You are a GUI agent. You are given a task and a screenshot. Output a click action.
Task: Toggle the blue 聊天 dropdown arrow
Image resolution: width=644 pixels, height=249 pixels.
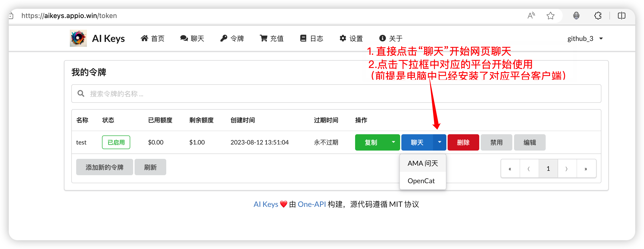440,142
